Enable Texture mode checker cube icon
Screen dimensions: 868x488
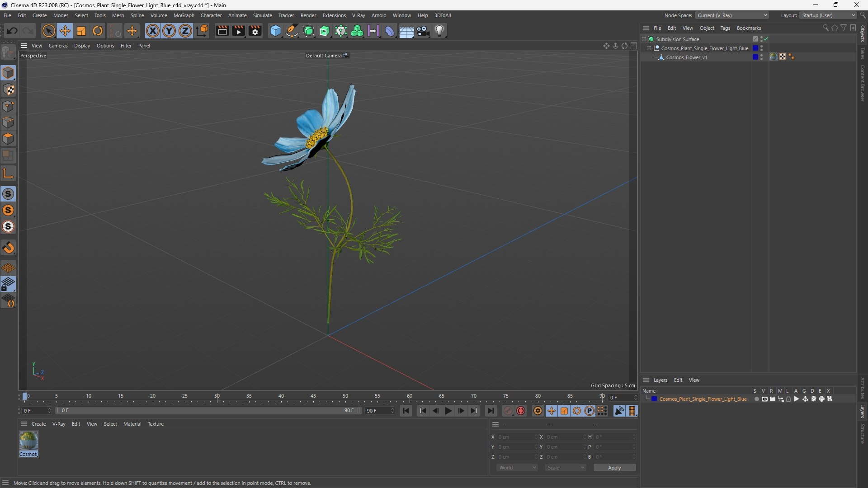[8, 89]
